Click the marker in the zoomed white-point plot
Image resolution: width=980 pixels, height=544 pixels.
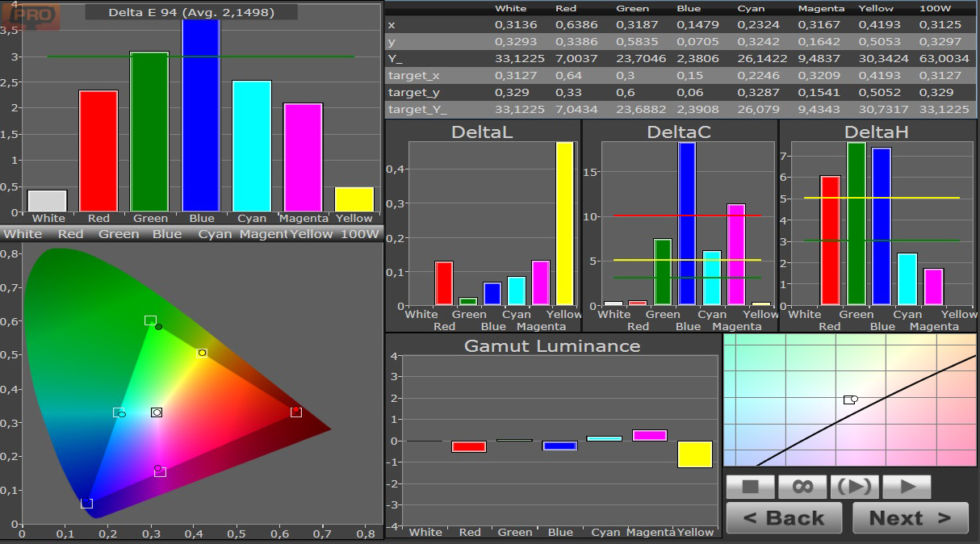pos(850,400)
